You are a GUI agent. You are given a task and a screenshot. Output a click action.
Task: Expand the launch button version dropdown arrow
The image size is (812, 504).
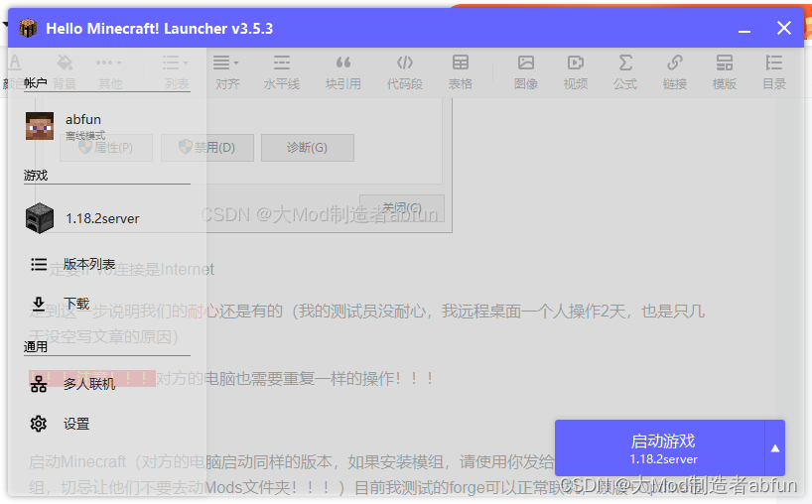click(x=775, y=447)
